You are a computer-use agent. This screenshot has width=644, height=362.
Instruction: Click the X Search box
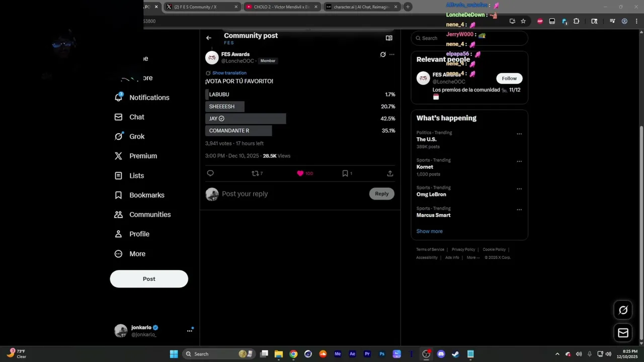(x=469, y=38)
